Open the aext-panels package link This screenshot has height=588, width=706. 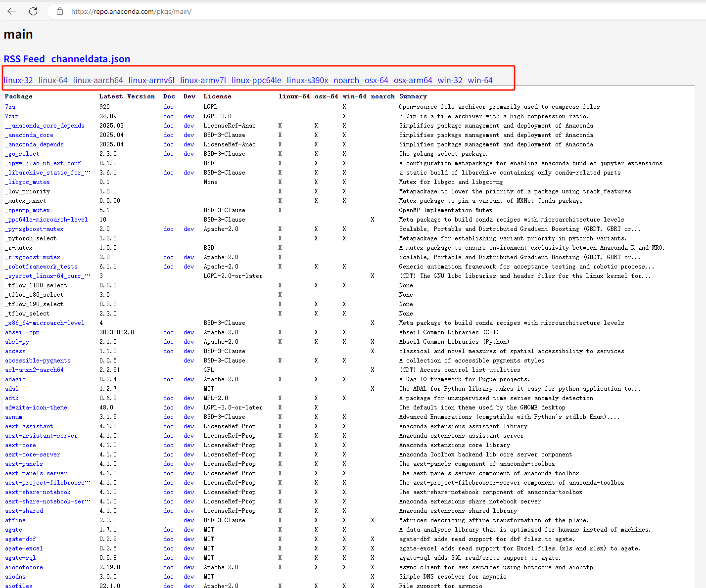pyautogui.click(x=24, y=464)
